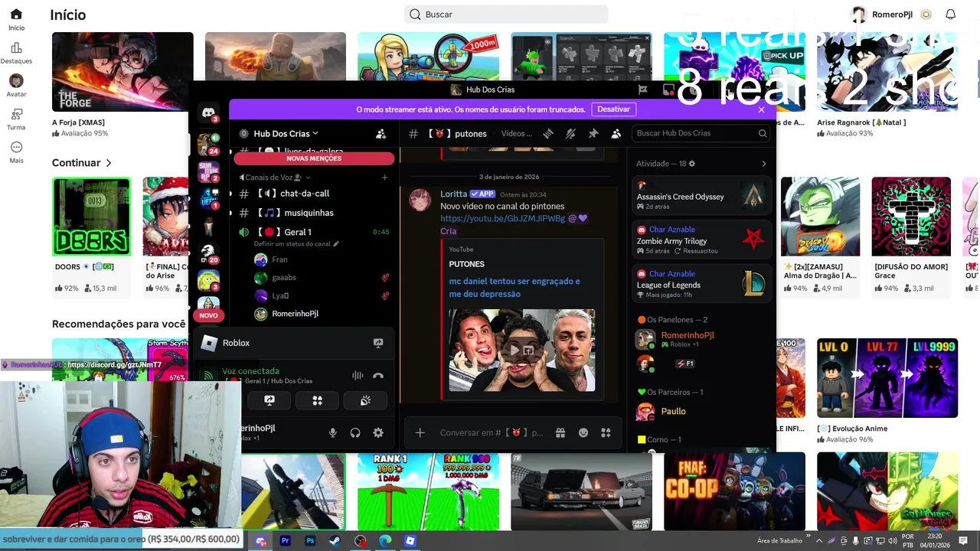Click Desativar streamer mode button
Viewport: 980px width, 551px height.
(x=613, y=109)
